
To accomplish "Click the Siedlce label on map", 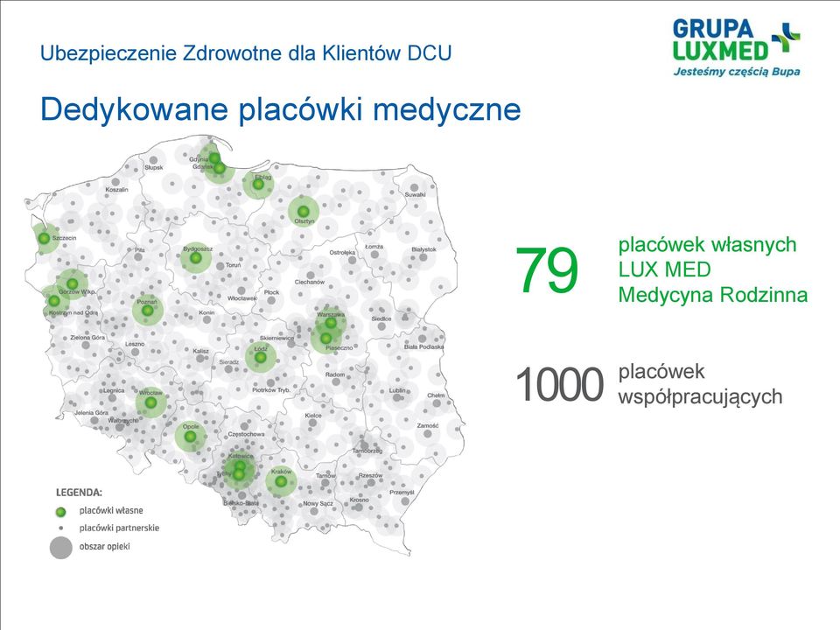I will click(381, 318).
